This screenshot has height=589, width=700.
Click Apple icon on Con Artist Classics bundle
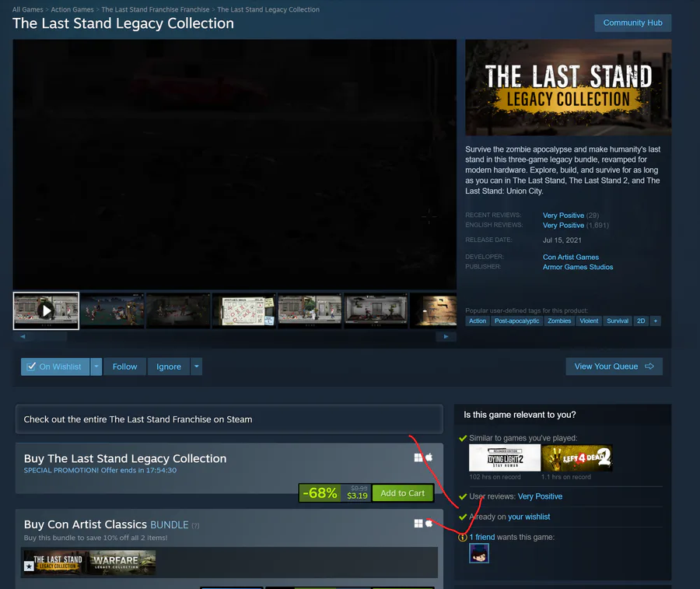point(429,524)
